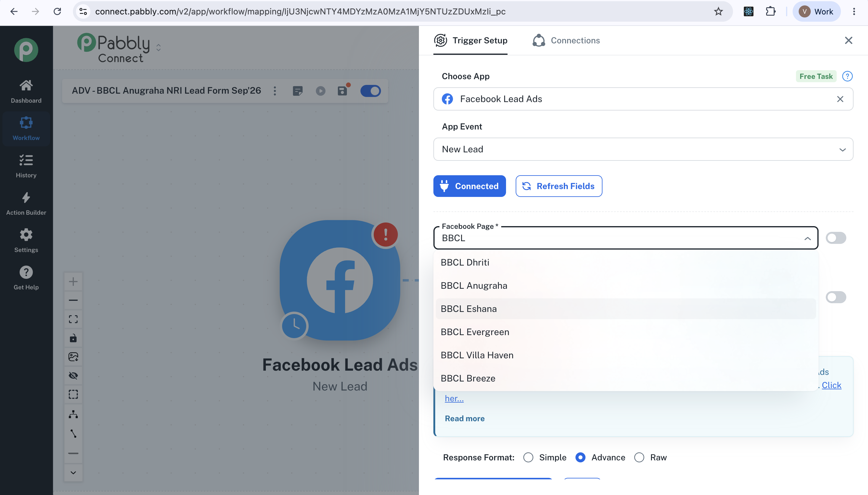Image resolution: width=868 pixels, height=495 pixels.
Task: Zoom out on the workflow canvas
Action: click(x=73, y=300)
